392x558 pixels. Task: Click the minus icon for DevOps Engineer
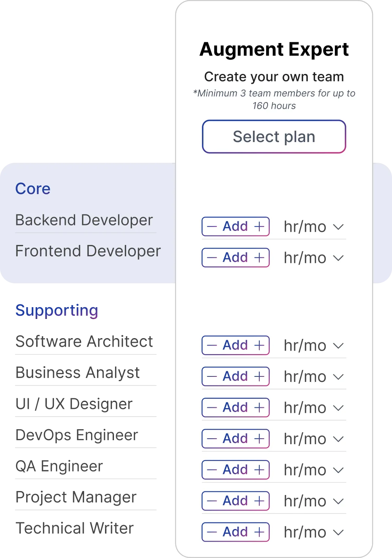click(x=212, y=439)
